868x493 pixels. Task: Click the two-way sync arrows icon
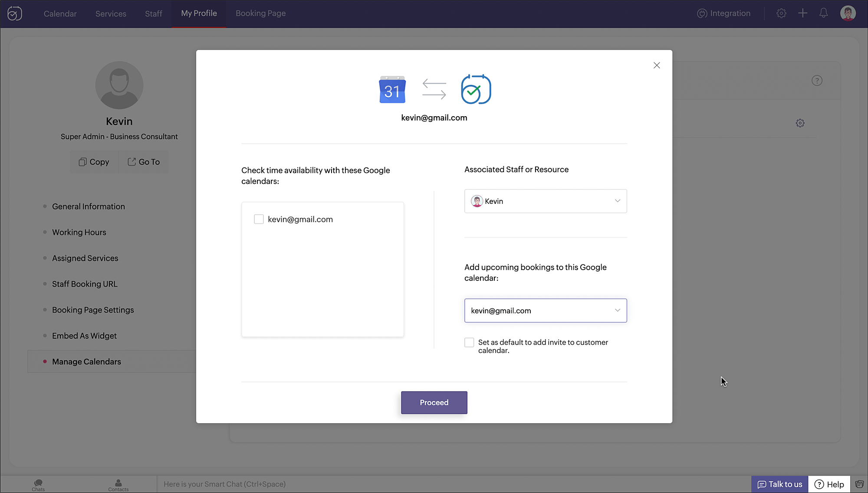(x=434, y=89)
